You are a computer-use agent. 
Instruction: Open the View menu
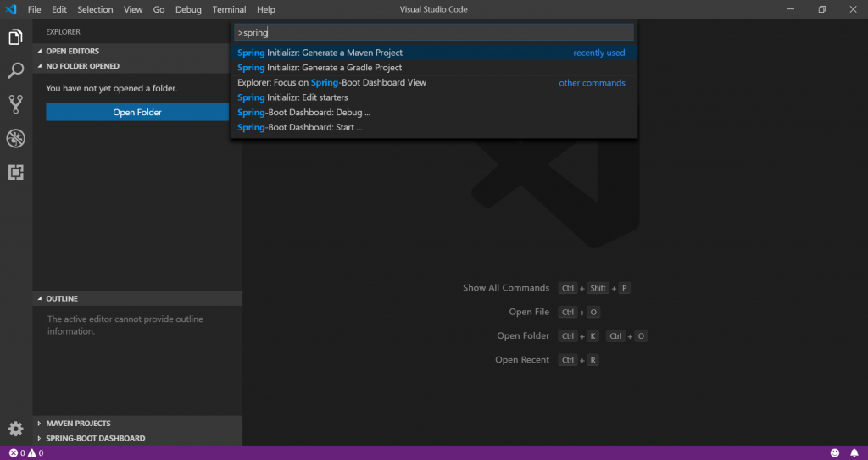tap(133, 9)
